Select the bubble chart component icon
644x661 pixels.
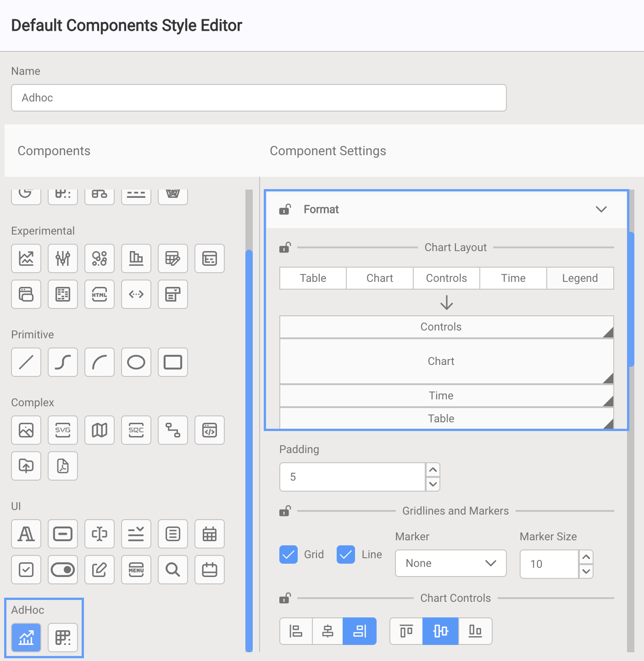tap(100, 258)
